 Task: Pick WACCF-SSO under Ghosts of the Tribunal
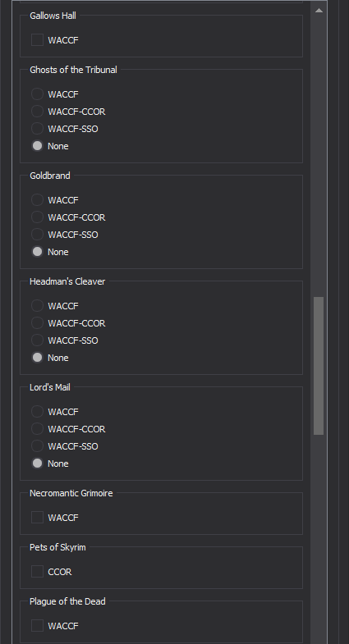pos(38,129)
